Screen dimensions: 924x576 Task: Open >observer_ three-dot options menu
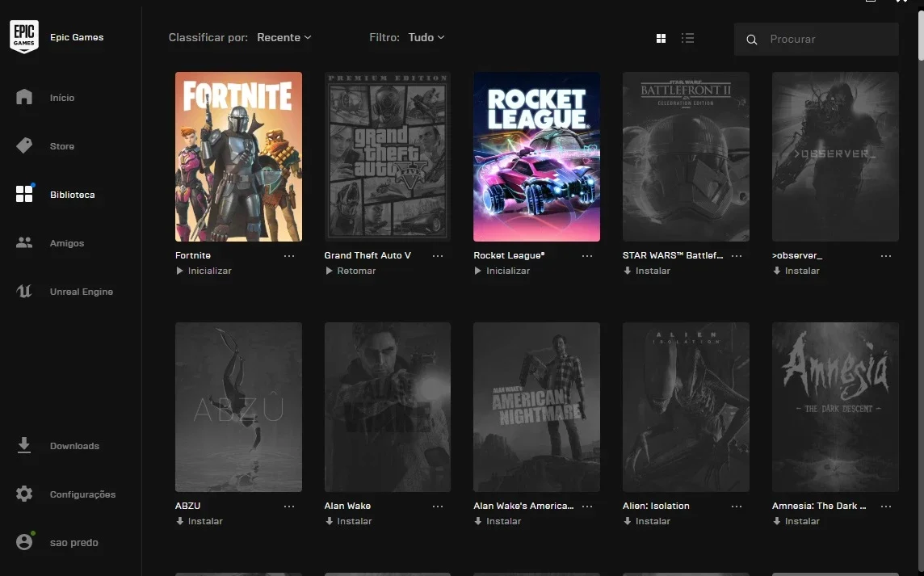[886, 256]
